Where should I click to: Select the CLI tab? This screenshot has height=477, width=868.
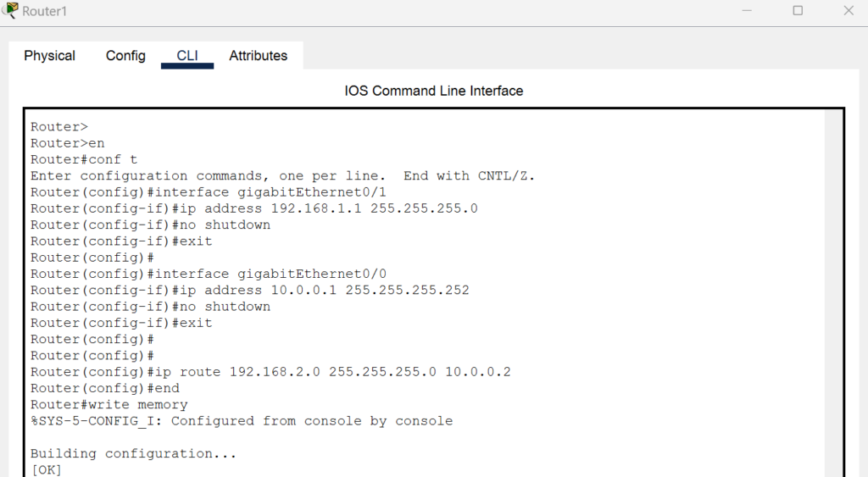pyautogui.click(x=187, y=56)
